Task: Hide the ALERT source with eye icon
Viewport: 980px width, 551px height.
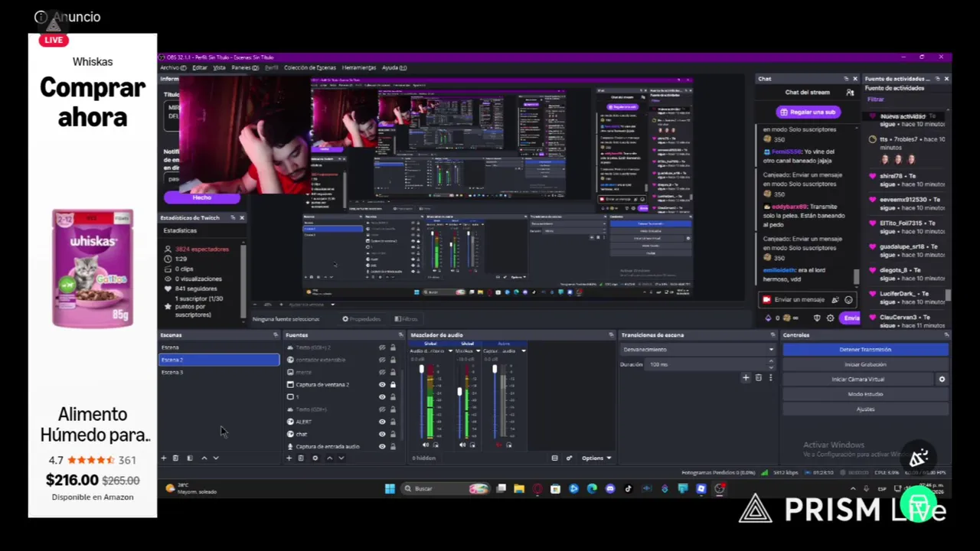Action: [x=382, y=422]
